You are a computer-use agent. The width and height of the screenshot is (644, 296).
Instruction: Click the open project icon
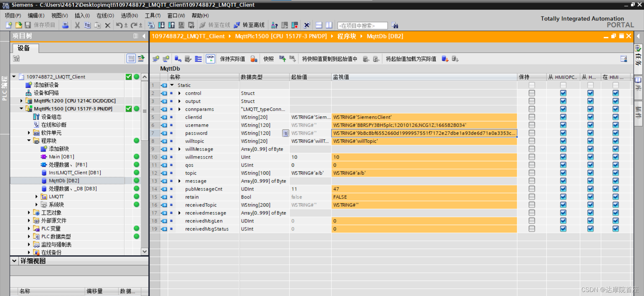click(18, 25)
